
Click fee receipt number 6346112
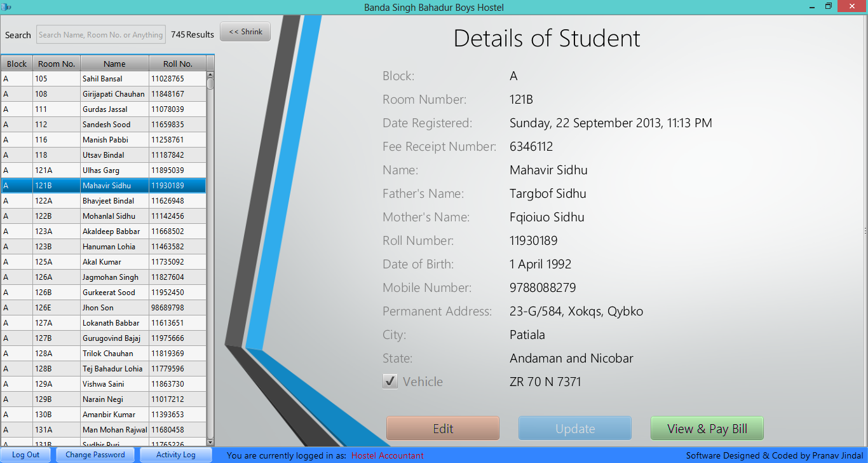click(x=531, y=146)
